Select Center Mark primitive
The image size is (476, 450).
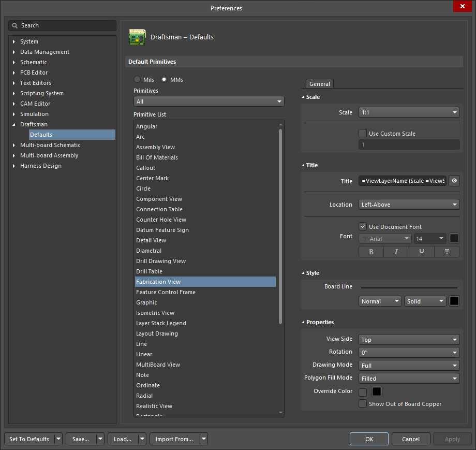tap(205, 178)
